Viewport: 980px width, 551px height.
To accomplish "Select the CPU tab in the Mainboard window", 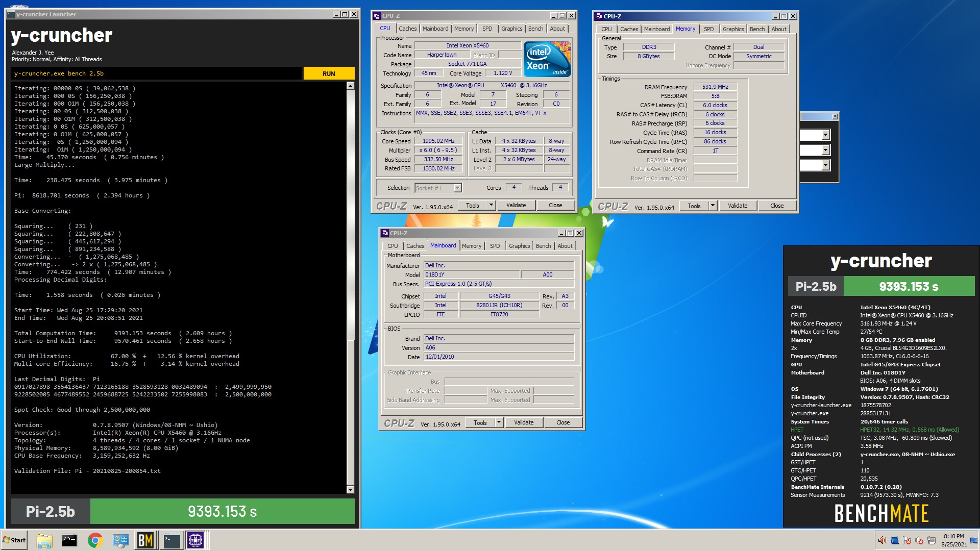I will (x=393, y=246).
